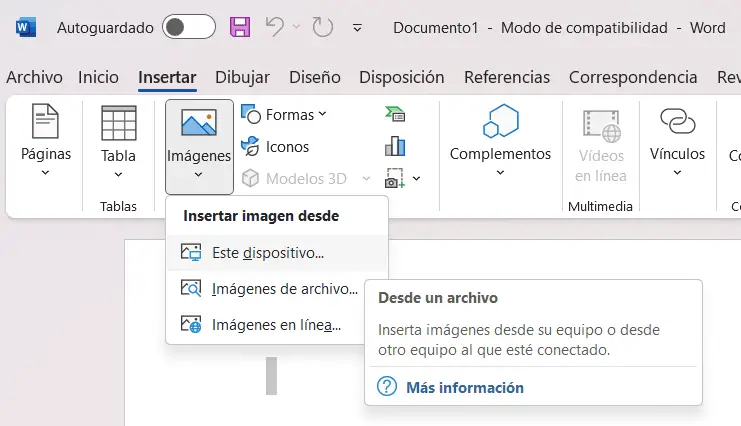Click the Screenshot camera icon

(x=395, y=178)
